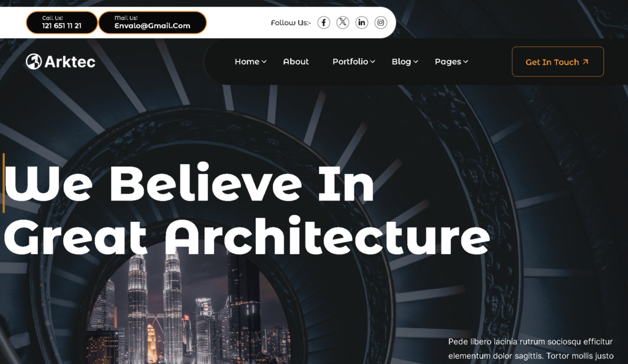The image size is (628, 364).
Task: Click the "Pede libero lacinia" paragraph text
Action: (x=530, y=349)
